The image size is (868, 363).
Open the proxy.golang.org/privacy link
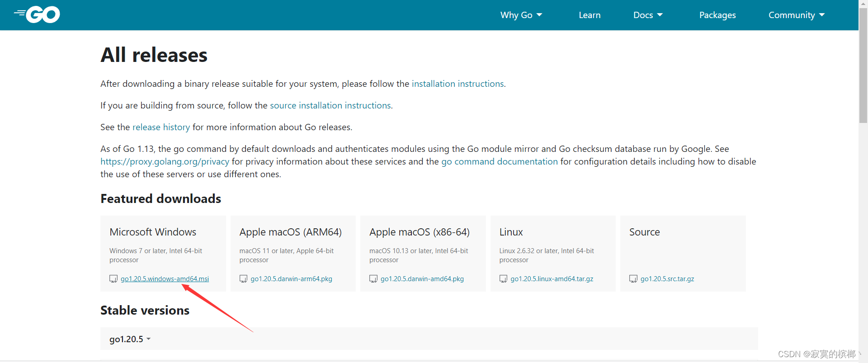coord(165,161)
